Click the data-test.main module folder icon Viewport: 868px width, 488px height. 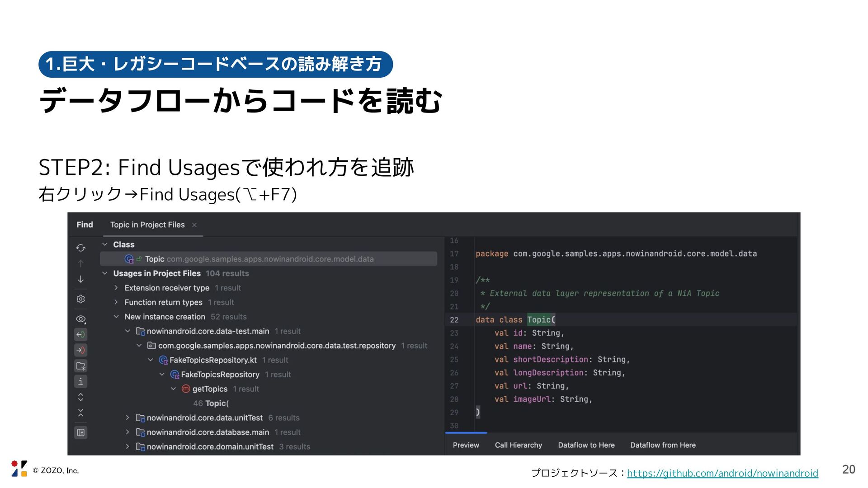coord(141,331)
